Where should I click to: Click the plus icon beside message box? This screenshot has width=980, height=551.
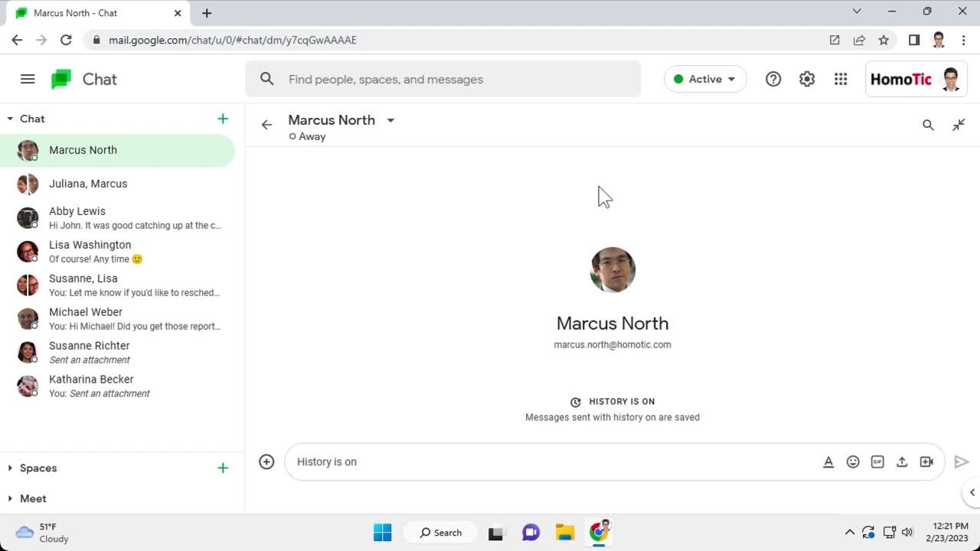[x=266, y=461]
